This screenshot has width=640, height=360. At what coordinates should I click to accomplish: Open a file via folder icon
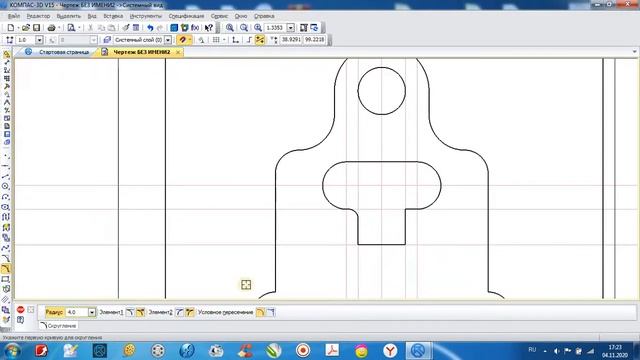pyautogui.click(x=26, y=28)
